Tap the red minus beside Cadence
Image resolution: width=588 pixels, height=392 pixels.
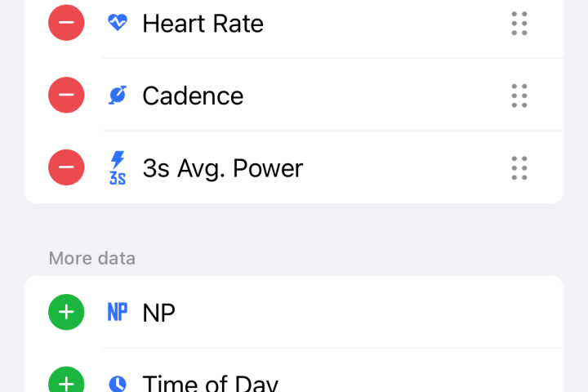(x=66, y=96)
